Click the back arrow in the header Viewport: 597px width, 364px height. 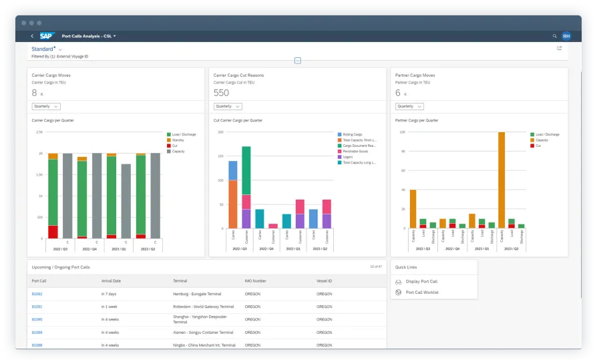click(32, 36)
